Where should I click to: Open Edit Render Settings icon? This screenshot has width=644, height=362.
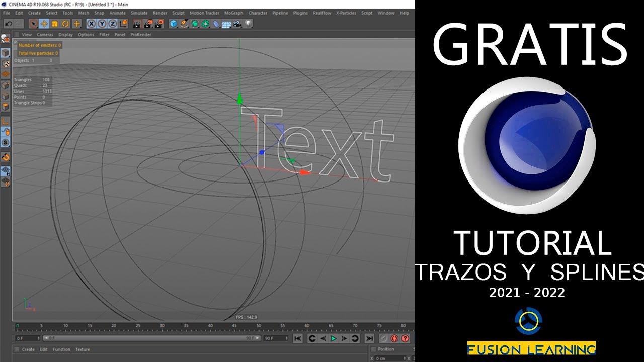(159, 24)
